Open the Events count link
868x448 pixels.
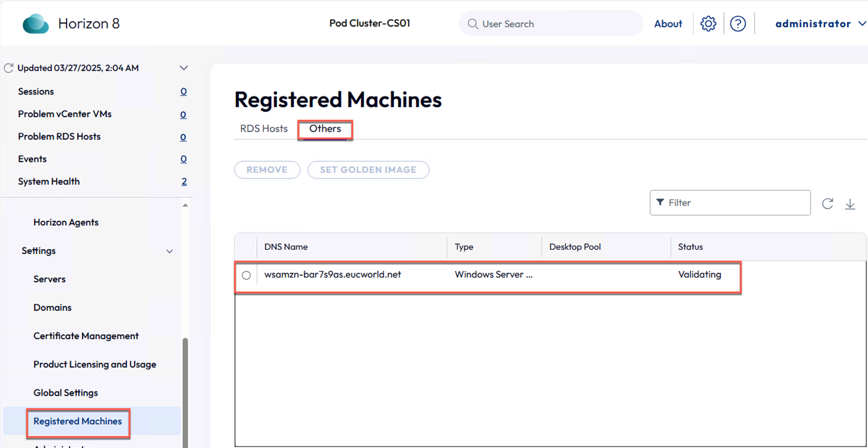pyautogui.click(x=183, y=159)
